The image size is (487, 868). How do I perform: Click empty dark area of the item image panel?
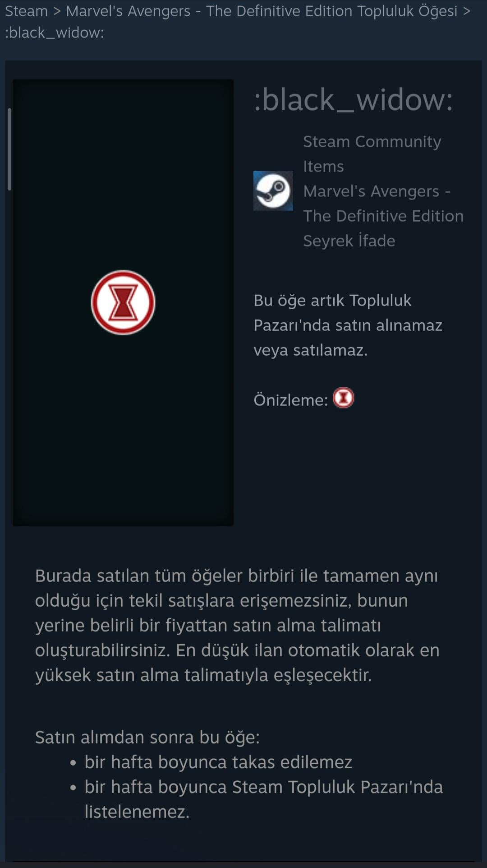pos(123,429)
